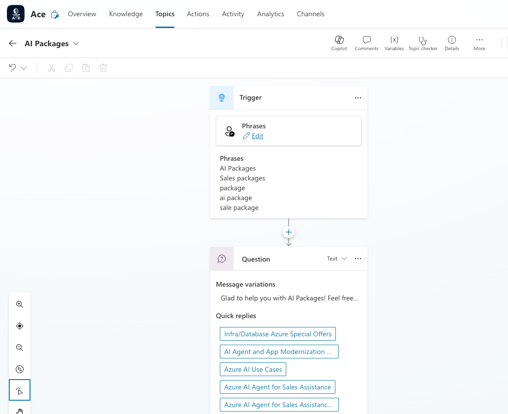Screen dimensions: 508x414
Task: Click the 'ai package' trigger phrase
Action: point(236,198)
